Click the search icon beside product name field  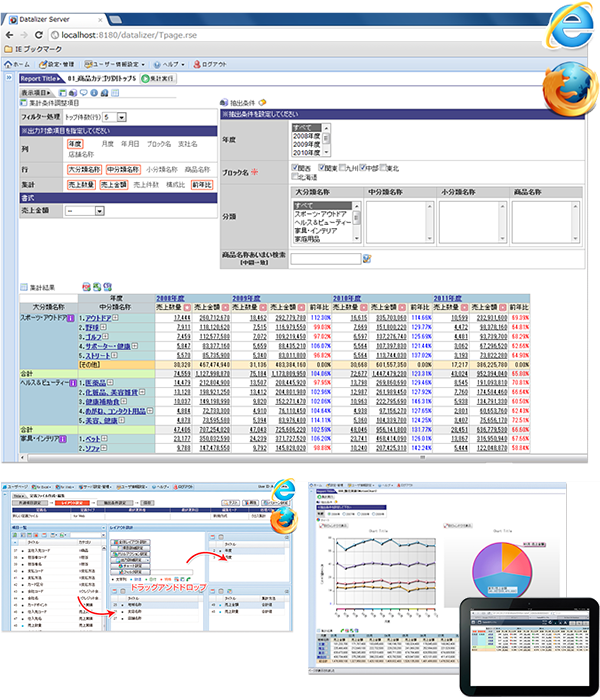pyautogui.click(x=366, y=258)
